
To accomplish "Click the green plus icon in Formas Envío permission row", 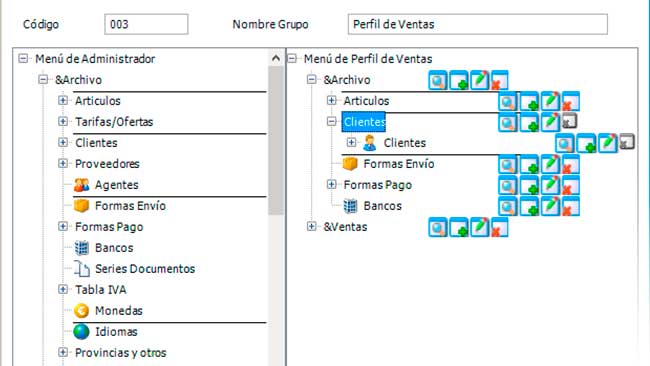I will 529,165.
